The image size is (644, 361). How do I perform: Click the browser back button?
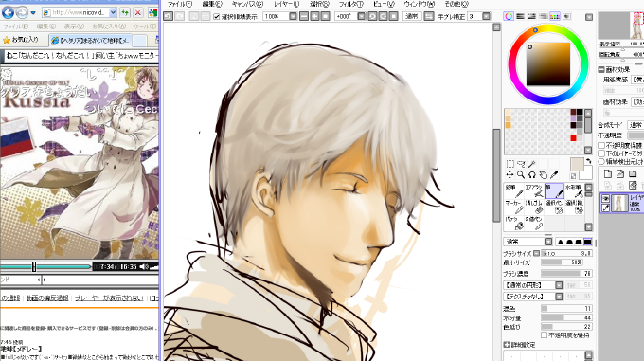[9, 12]
